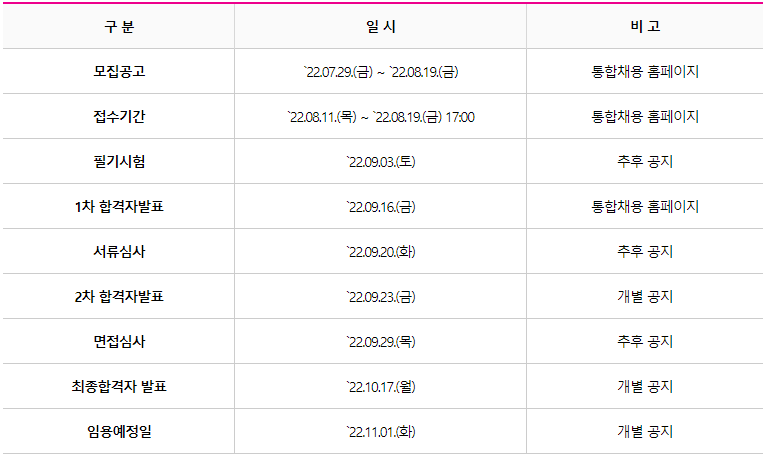Viewport: 771px width, 459px height.
Task: Select the 면접심사 row label
Action: [119, 342]
